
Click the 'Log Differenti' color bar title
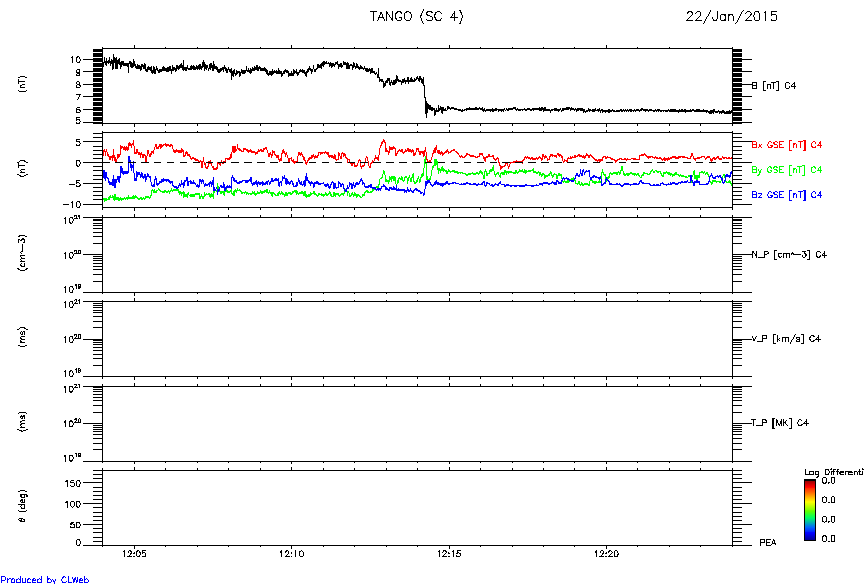pos(834,472)
